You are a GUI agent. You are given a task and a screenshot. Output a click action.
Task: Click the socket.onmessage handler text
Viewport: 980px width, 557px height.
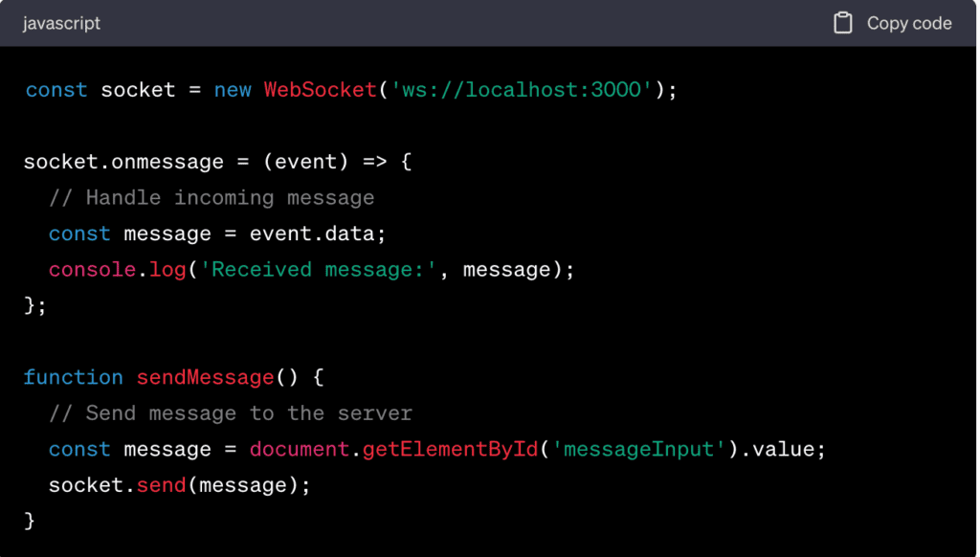point(123,162)
